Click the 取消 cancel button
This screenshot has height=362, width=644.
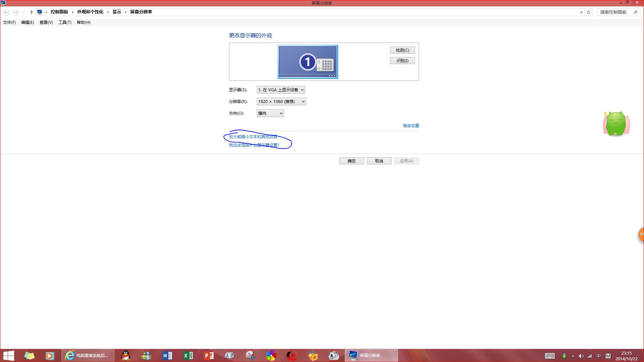(379, 161)
